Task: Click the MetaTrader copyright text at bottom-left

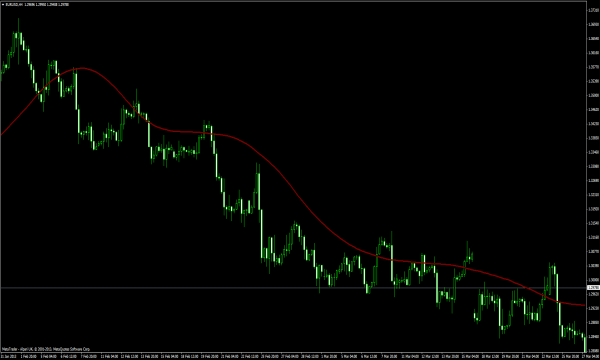Action: click(46, 349)
